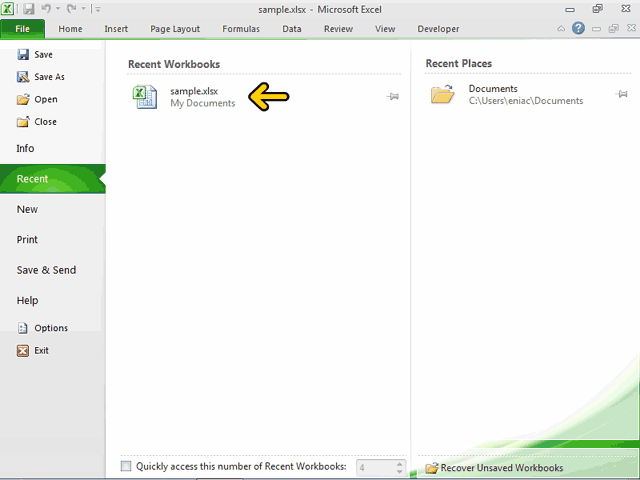The image size is (640, 480).
Task: Minimize the workbook window below the title bar
Action: tap(596, 29)
